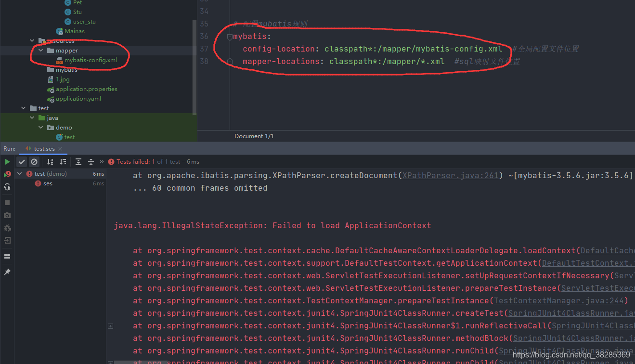The height and width of the screenshot is (364, 635).
Task: Expand all test nodes
Action: click(x=78, y=162)
